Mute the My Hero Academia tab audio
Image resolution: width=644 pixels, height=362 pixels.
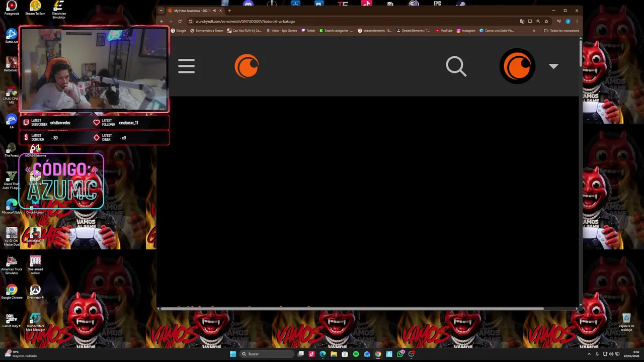click(x=215, y=11)
